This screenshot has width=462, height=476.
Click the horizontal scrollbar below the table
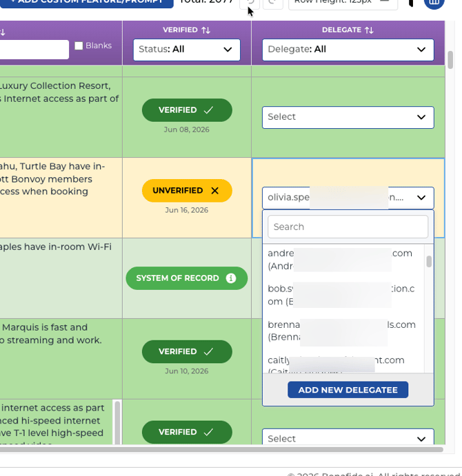[x=221, y=449]
